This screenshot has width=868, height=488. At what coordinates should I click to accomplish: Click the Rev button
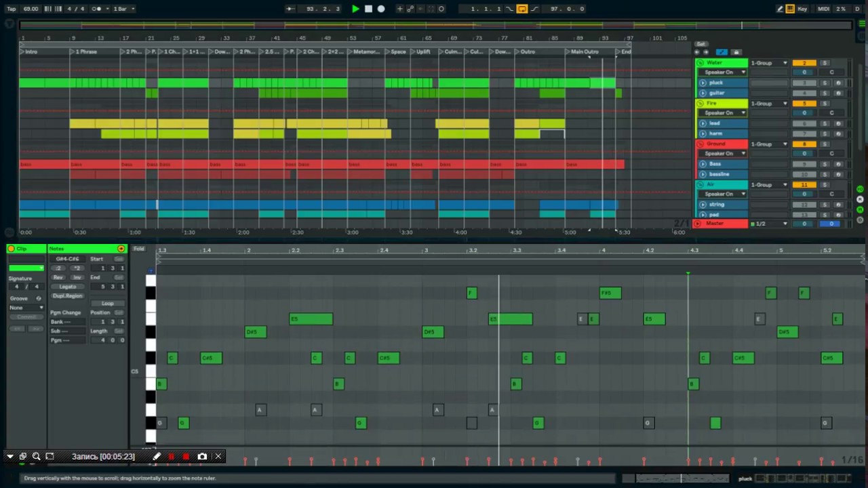click(58, 277)
